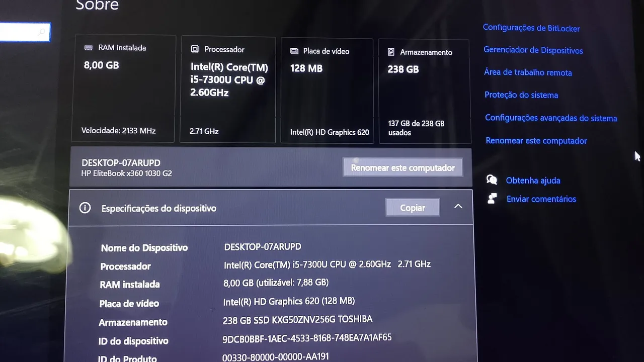Click the 137 GB de 238 GB usados text
Image resolution: width=644 pixels, height=362 pixels.
tap(416, 128)
